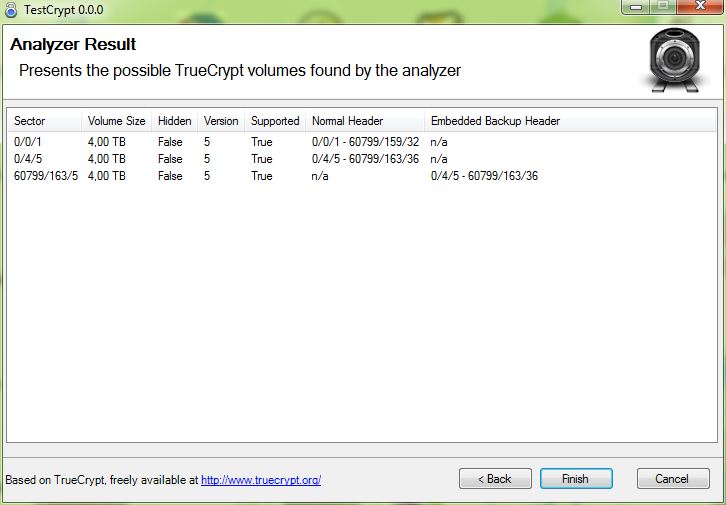
Task: Click 4,00 TB in row 60799/163/5
Action: click(x=106, y=176)
